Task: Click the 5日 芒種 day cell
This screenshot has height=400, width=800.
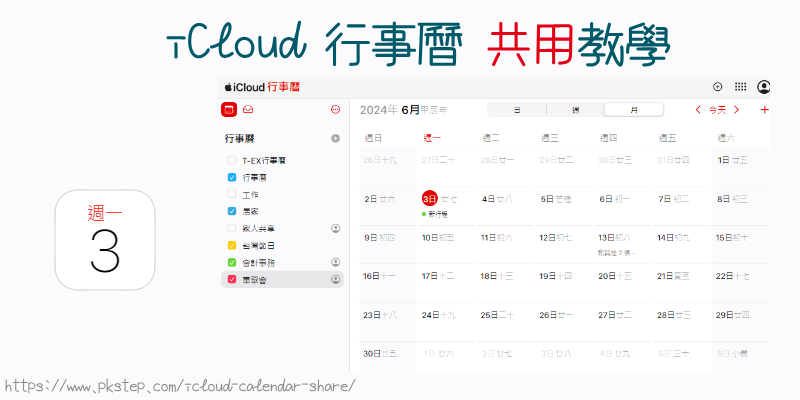Action: pyautogui.click(x=563, y=205)
